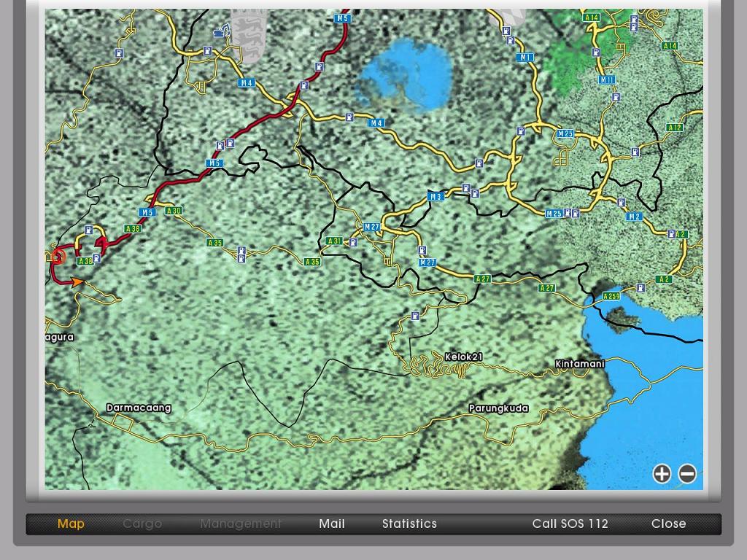This screenshot has height=560, width=747.
Task: Click the grey lion crest emblem
Action: click(249, 36)
